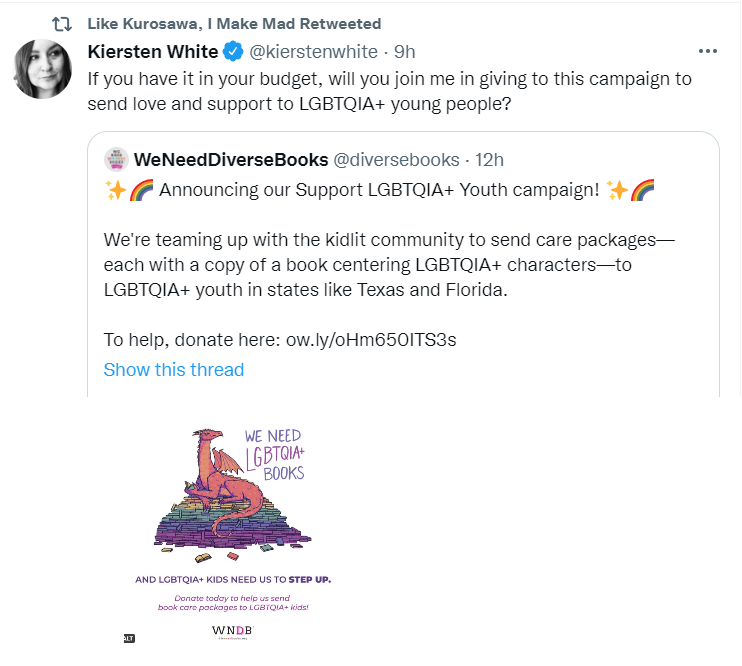
Task: Click the 9h timestamp of the tweet
Action: [x=405, y=52]
